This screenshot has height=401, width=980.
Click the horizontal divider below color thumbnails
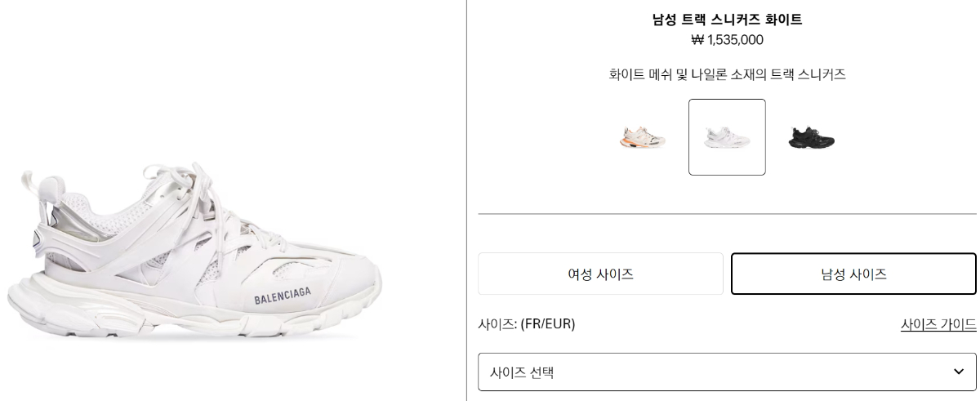coord(727,214)
